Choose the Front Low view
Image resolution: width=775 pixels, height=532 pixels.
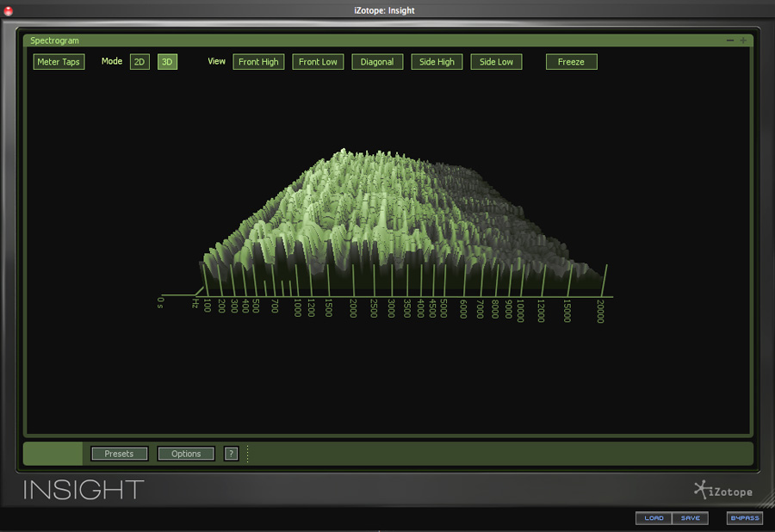coord(318,62)
